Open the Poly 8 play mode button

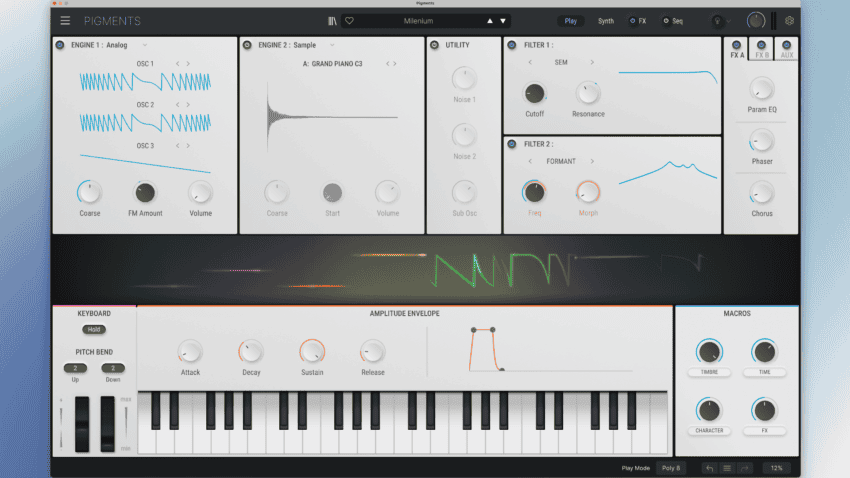point(671,468)
